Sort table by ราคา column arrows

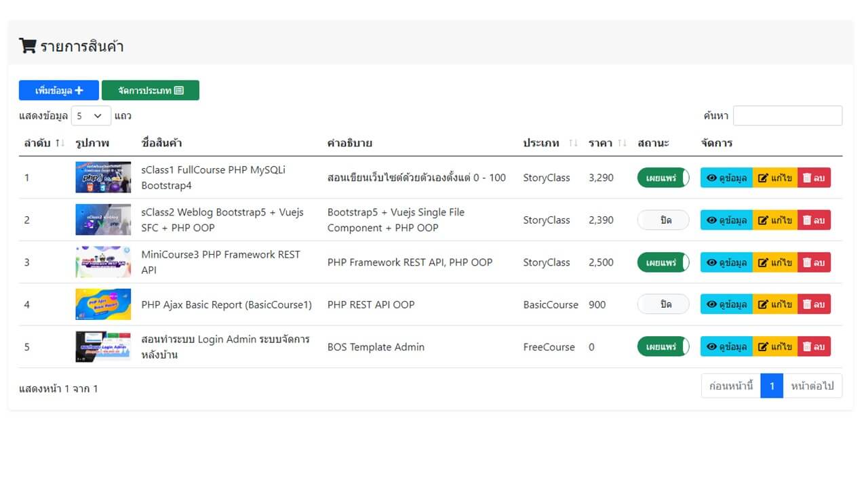[x=623, y=143]
